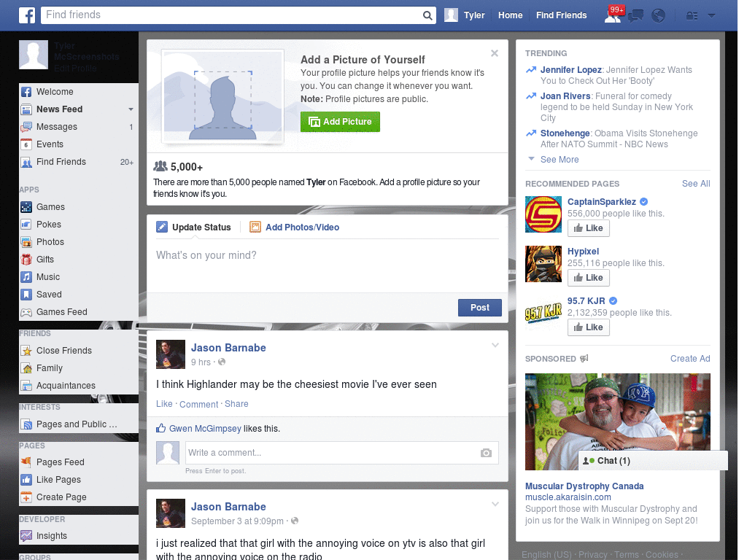Open friend requests notification icon
This screenshot has height=560, width=747.
pos(613,15)
